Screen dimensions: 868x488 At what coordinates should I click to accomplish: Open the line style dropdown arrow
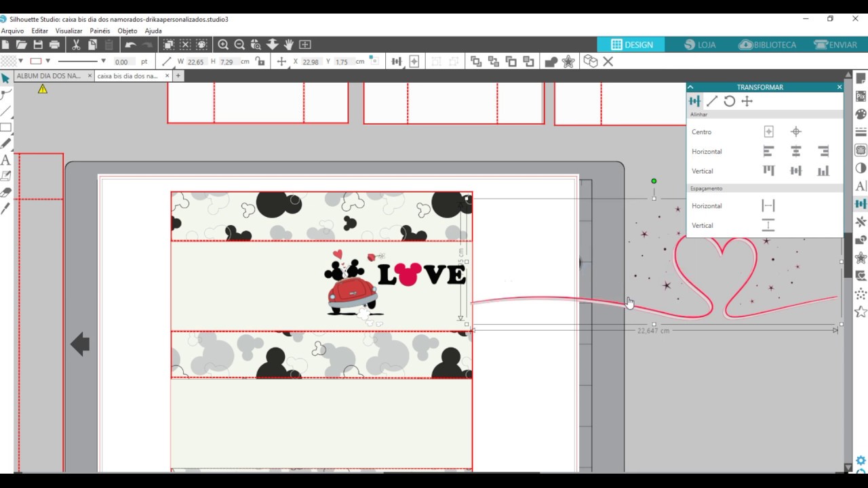click(103, 61)
